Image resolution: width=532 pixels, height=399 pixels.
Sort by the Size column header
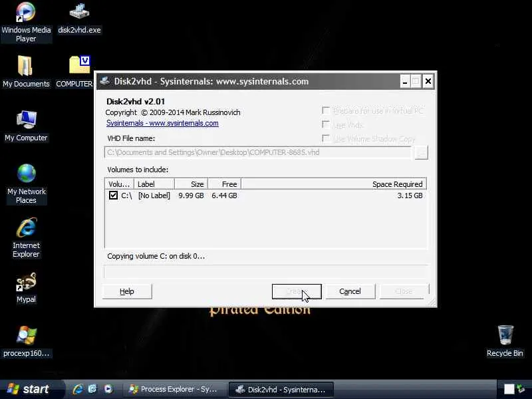(x=191, y=184)
